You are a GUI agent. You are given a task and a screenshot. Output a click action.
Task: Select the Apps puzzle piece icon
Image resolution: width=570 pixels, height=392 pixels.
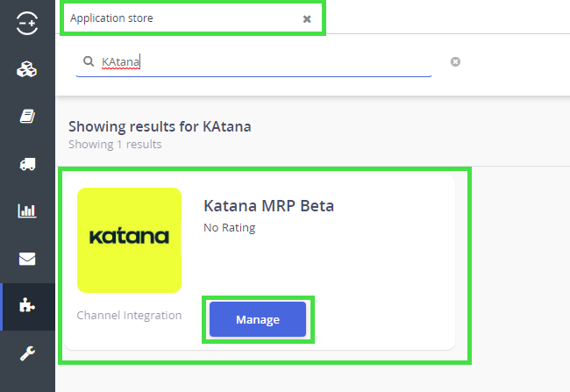pos(27,306)
